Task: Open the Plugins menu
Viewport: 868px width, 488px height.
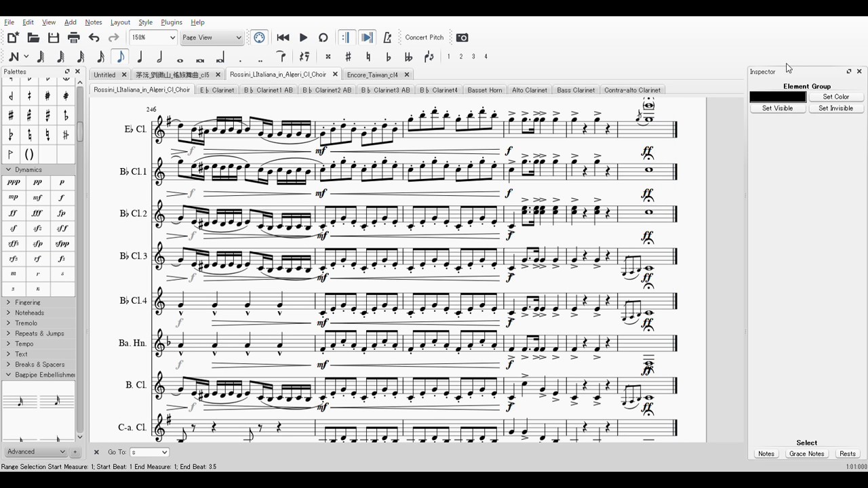Action: click(x=172, y=22)
